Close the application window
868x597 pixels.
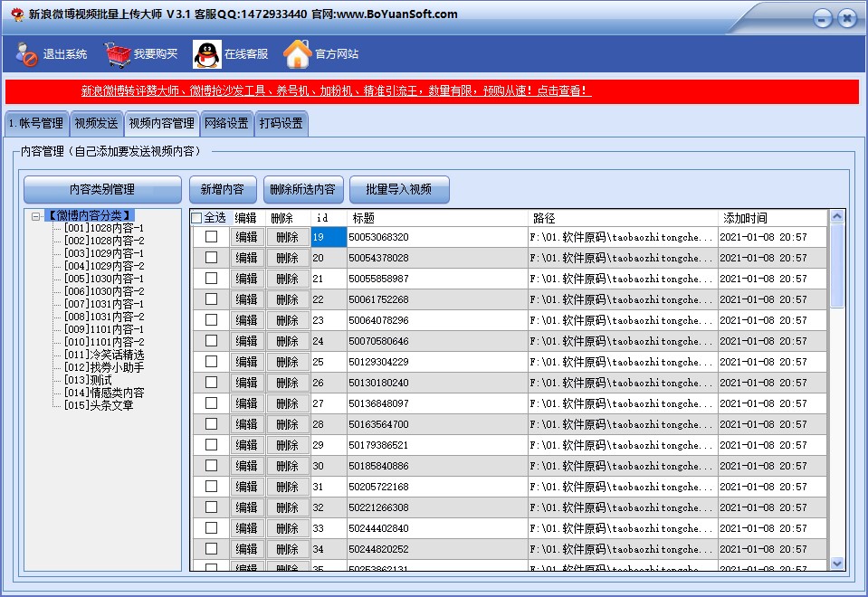[846, 19]
